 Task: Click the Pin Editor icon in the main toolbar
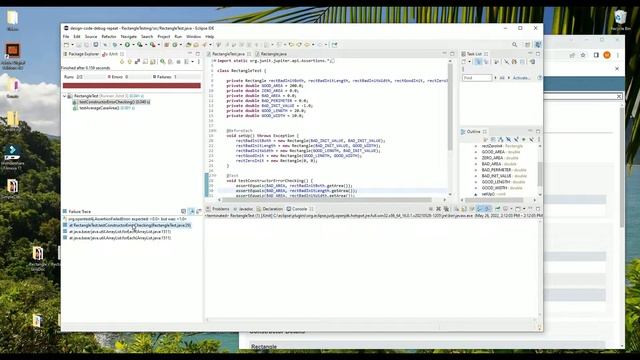tap(334, 44)
